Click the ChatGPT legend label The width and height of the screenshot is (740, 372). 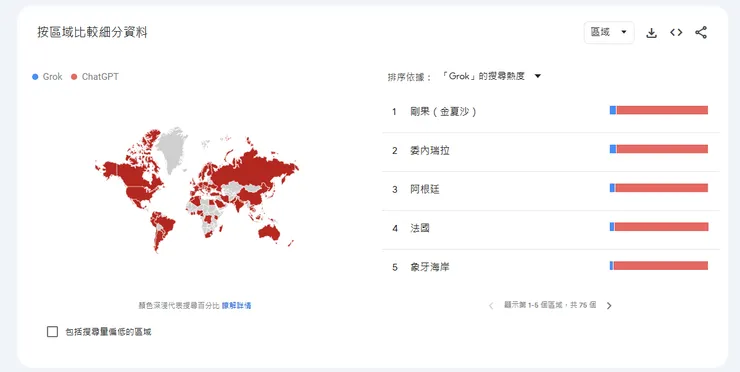[100, 76]
